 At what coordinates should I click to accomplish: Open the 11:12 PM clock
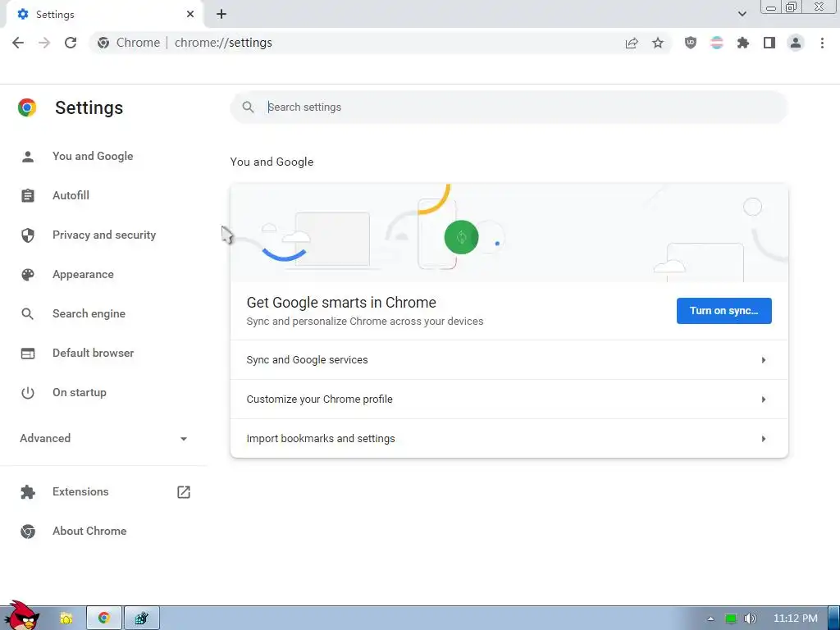796,619
